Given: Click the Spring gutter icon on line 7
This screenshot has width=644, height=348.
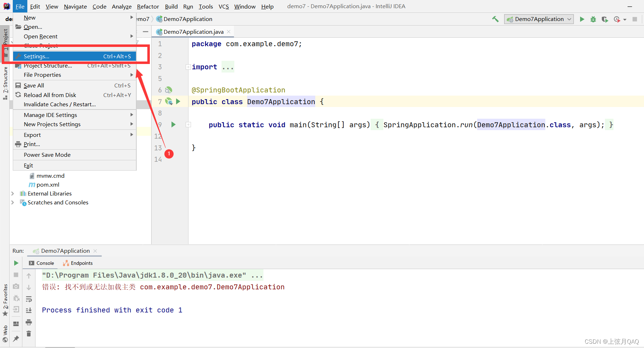Looking at the screenshot, I should coord(169,102).
